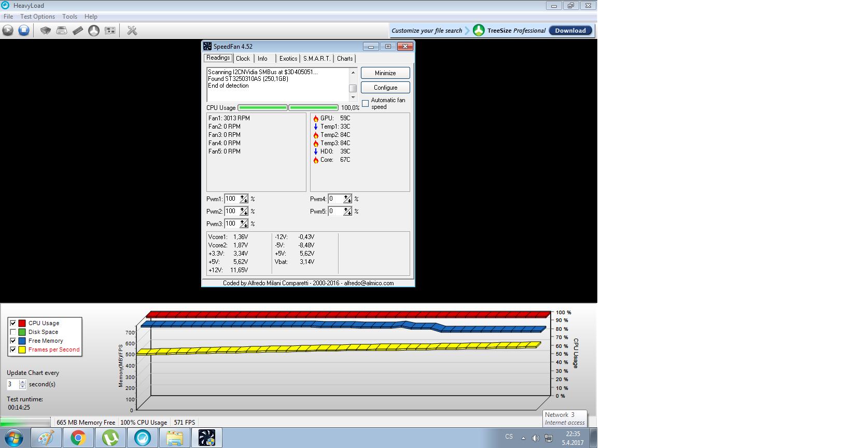The height and width of the screenshot is (448, 868).
Task: Show hidden tray icons arrow
Action: pyautogui.click(x=523, y=438)
